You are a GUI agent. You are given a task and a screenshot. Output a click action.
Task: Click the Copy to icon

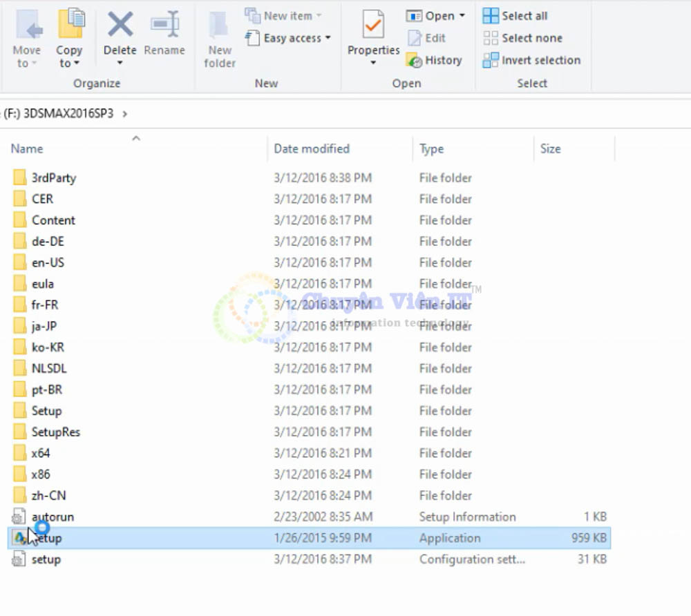click(x=70, y=25)
